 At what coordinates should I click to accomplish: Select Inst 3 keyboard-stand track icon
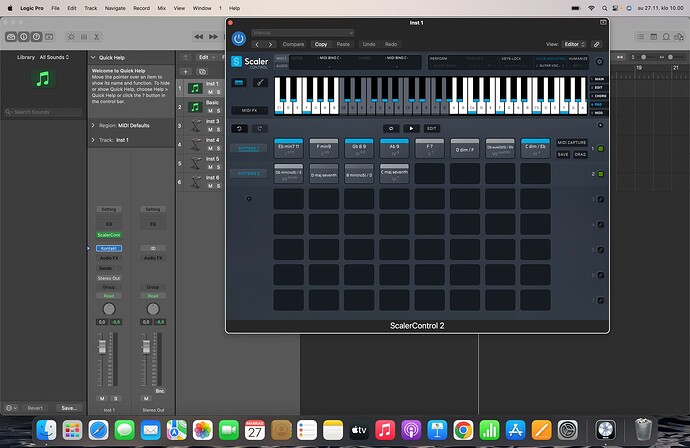[x=195, y=126]
